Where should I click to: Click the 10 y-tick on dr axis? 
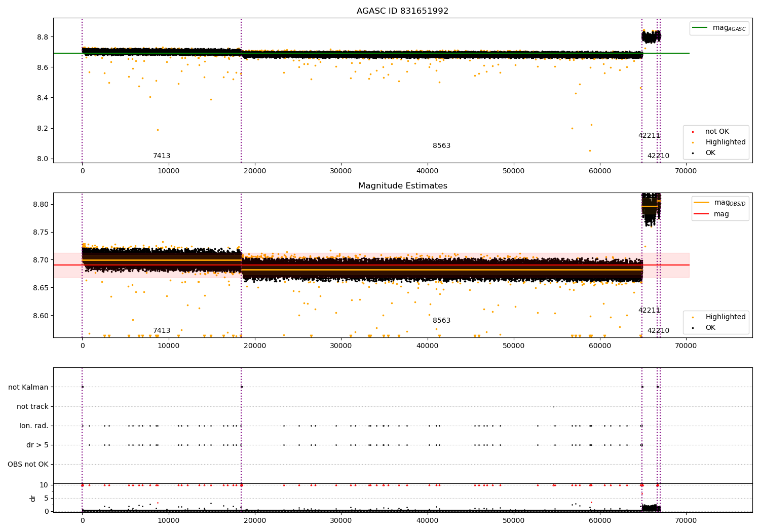point(44,485)
